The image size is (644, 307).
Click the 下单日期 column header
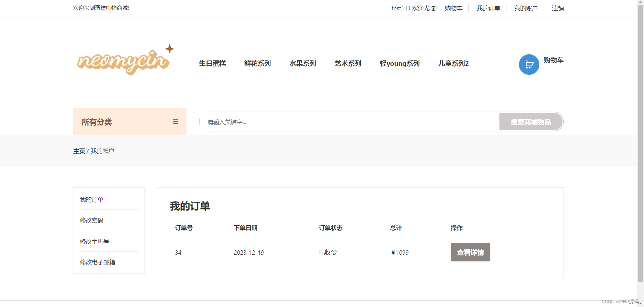(246, 228)
